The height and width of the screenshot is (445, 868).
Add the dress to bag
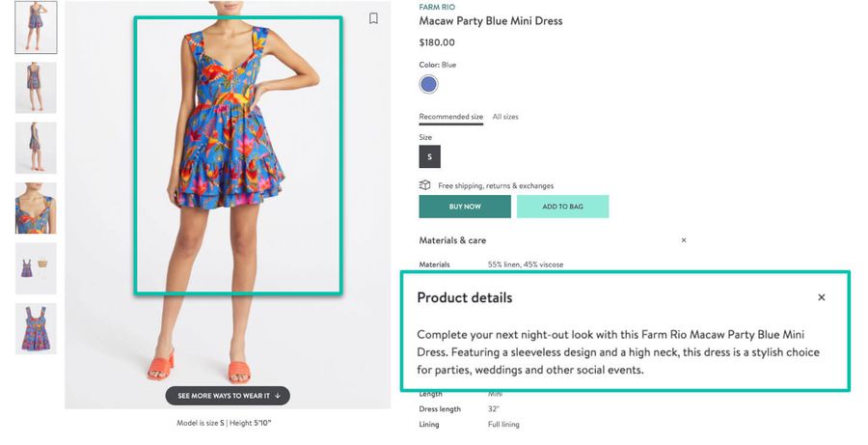pos(562,207)
